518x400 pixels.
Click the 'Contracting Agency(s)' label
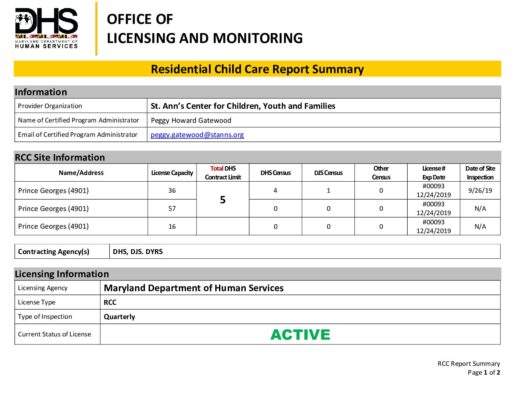pyautogui.click(x=54, y=252)
